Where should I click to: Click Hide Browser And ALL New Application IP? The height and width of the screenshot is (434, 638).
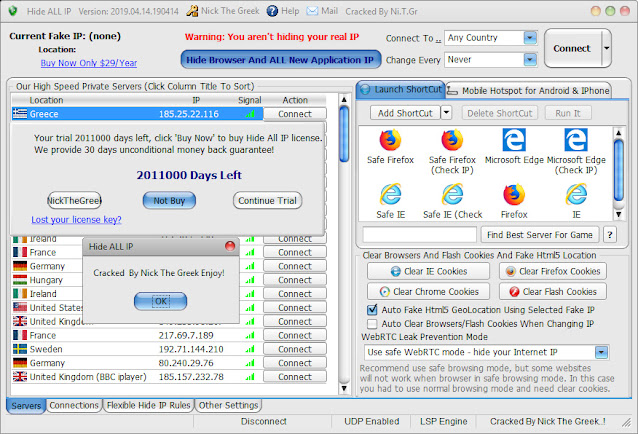(280, 60)
